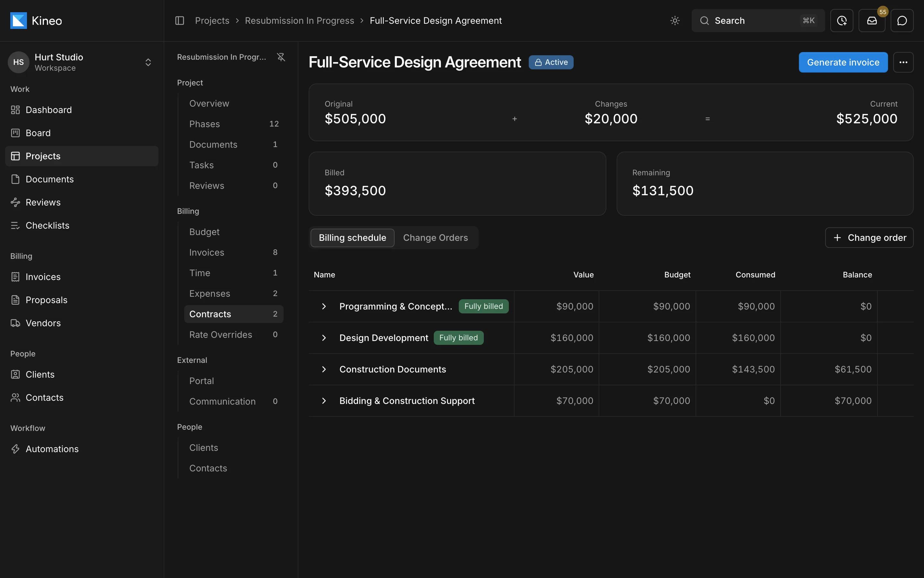Expand the Design Development row
This screenshot has width=924, height=578.
click(324, 338)
